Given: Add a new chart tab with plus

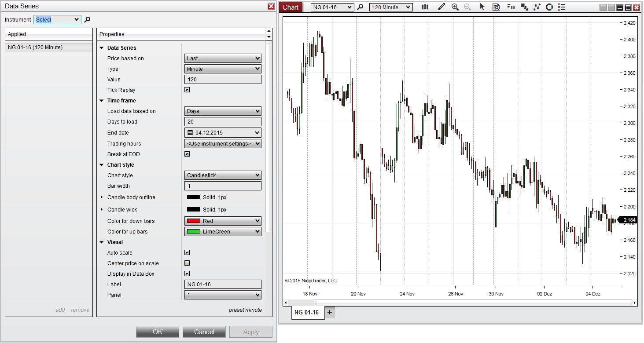Looking at the screenshot, I should pos(330,312).
